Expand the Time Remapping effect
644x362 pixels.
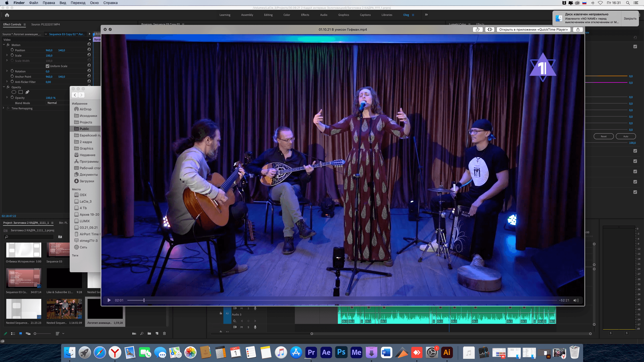4,108
